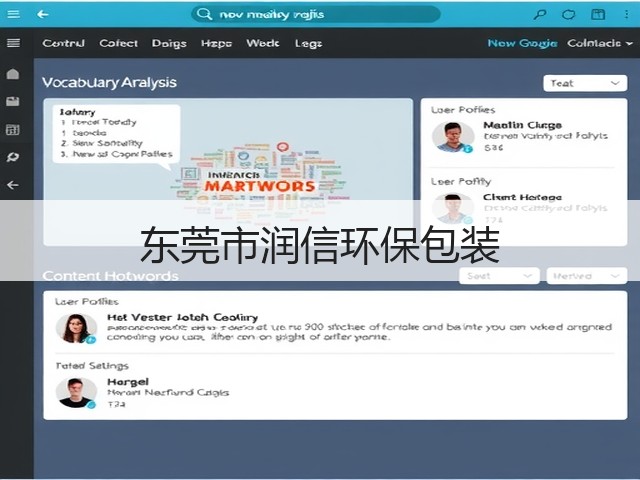The height and width of the screenshot is (480, 640).
Task: Click avatar next to Het Vester Joteh Ceoliny
Action: (76, 329)
